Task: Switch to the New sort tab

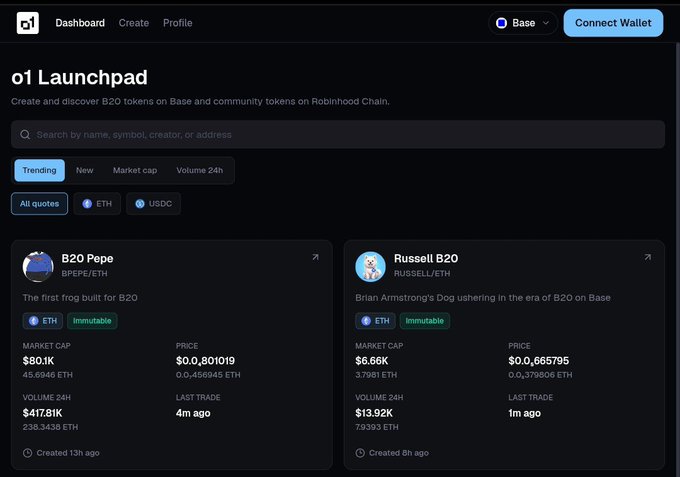Action: tap(85, 170)
